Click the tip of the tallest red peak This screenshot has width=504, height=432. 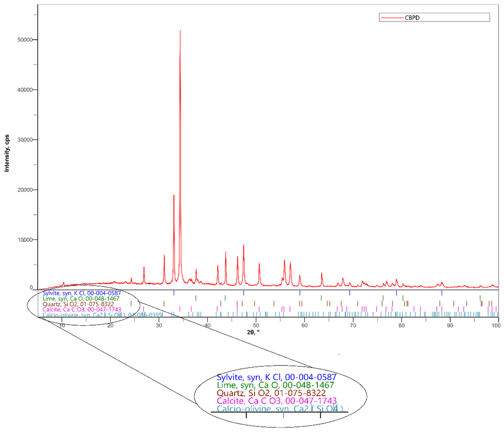point(180,31)
